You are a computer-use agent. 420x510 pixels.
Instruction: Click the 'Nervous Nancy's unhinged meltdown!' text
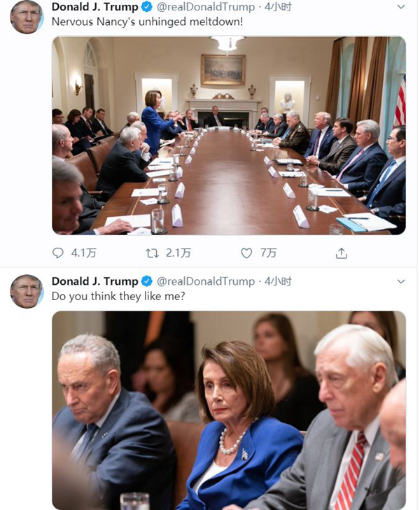(x=148, y=22)
